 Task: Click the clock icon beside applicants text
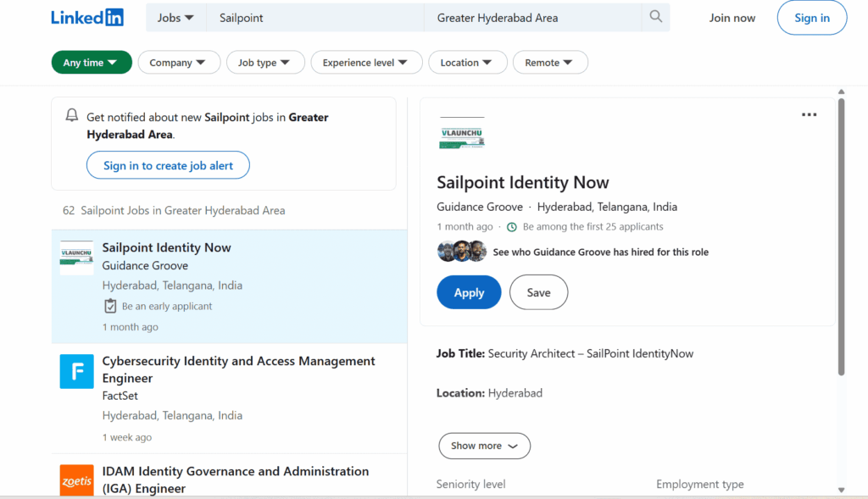point(512,227)
